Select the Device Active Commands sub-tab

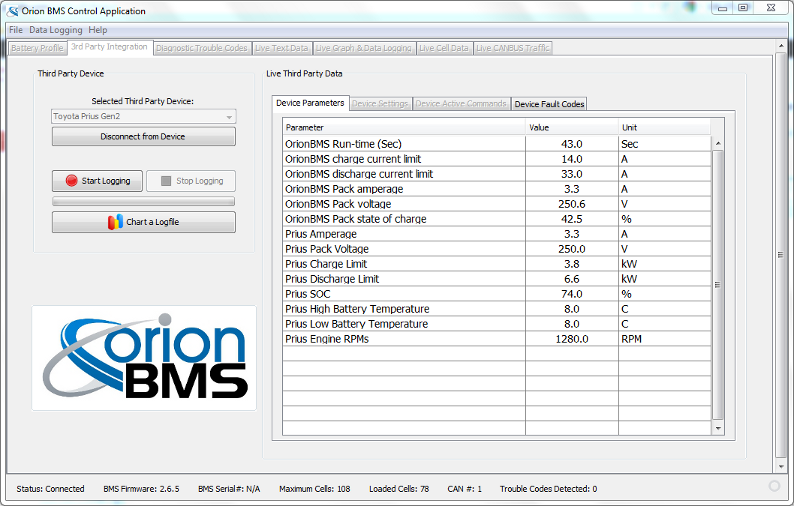461,104
